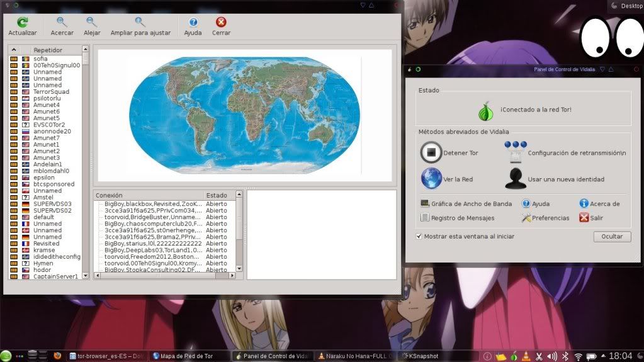Open the Wi-Fi network tray icon

click(x=579, y=356)
